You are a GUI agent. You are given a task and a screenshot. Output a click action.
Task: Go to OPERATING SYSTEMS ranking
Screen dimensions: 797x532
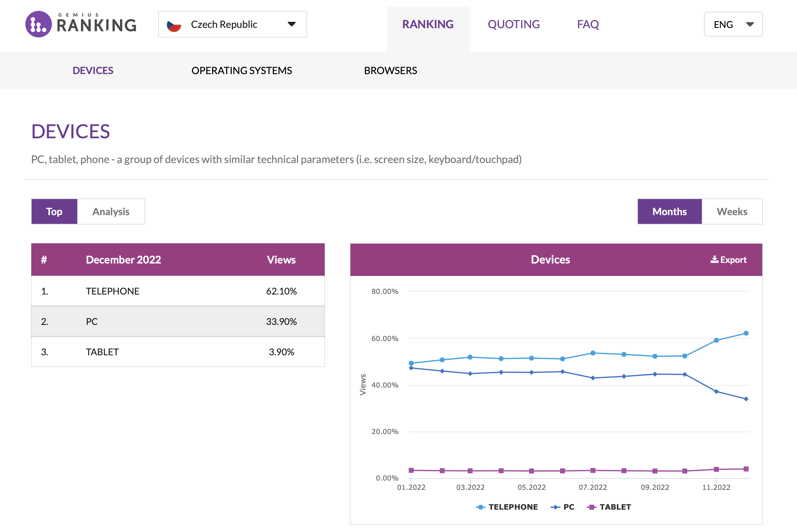[242, 71]
